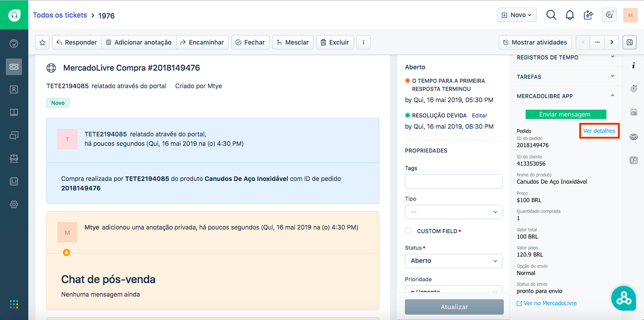Click the price value $100 BRL
The image size is (644, 320).
[529, 200]
